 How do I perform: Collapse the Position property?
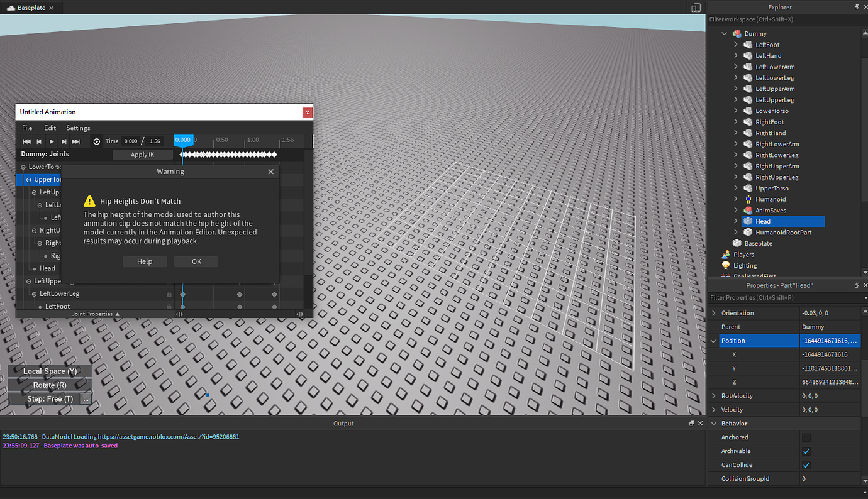tap(713, 341)
